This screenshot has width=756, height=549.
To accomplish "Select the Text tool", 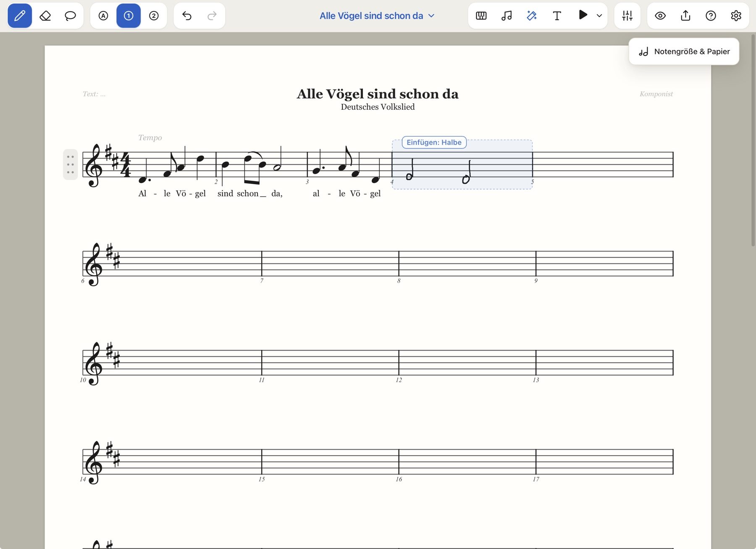I will 557,16.
